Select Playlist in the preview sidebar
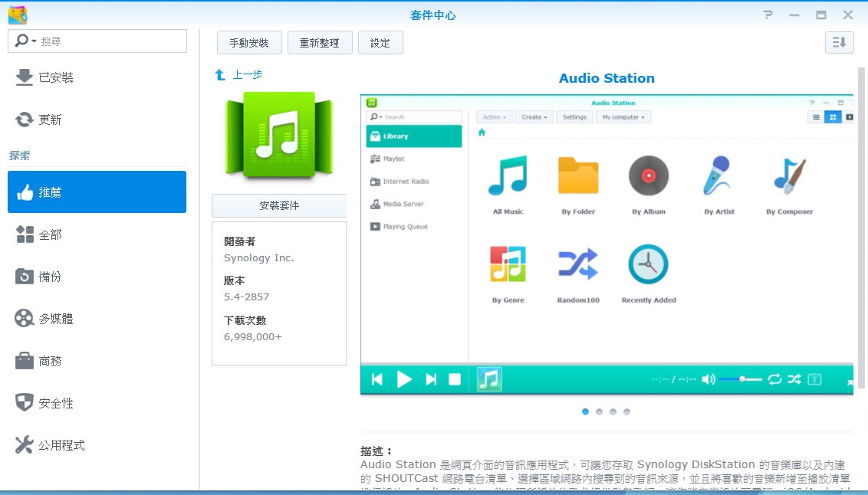This screenshot has width=868, height=495. click(414, 159)
